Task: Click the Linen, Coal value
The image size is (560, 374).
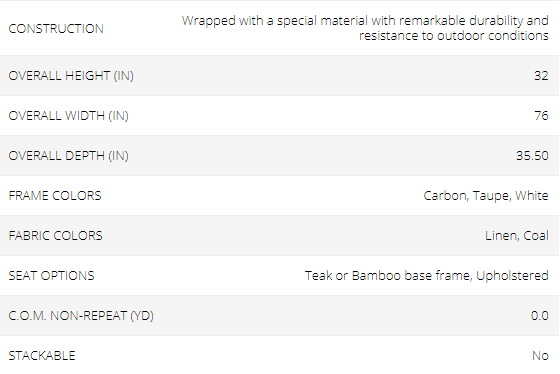Action: point(517,236)
